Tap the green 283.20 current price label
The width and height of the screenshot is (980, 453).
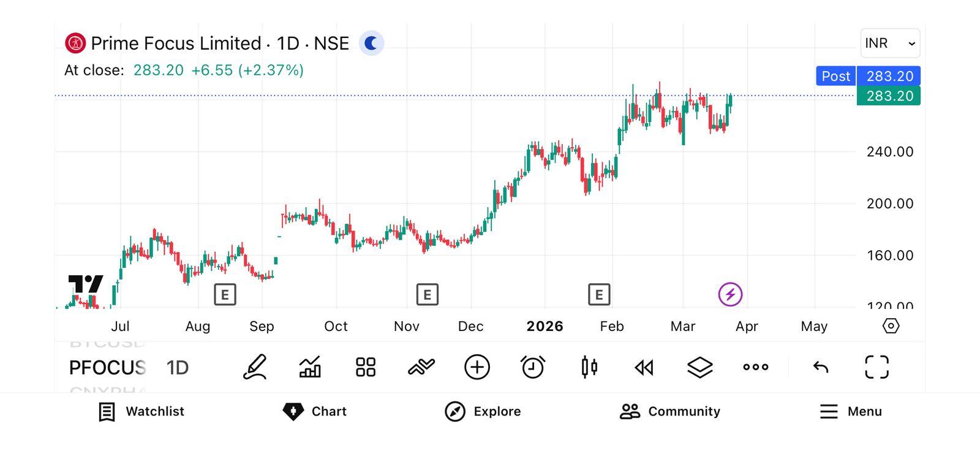pyautogui.click(x=889, y=96)
